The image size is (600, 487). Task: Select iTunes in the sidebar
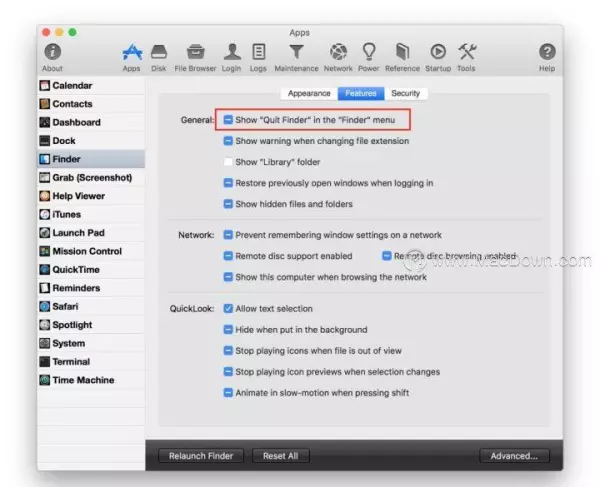pyautogui.click(x=91, y=214)
